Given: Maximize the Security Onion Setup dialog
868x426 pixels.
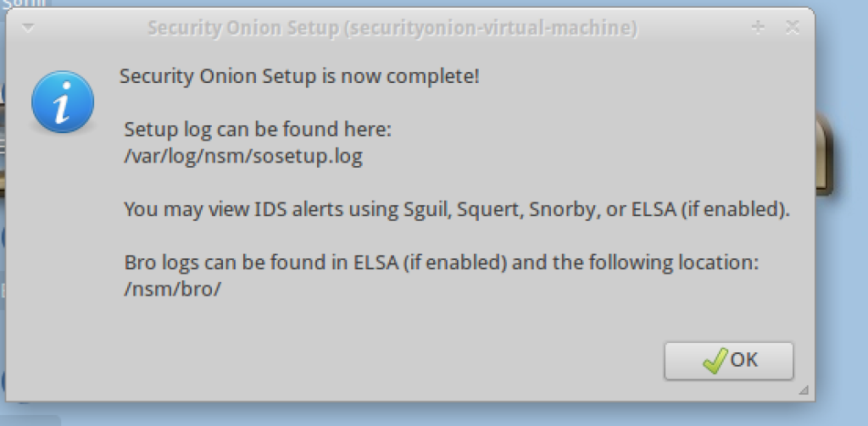Looking at the screenshot, I should tap(758, 28).
